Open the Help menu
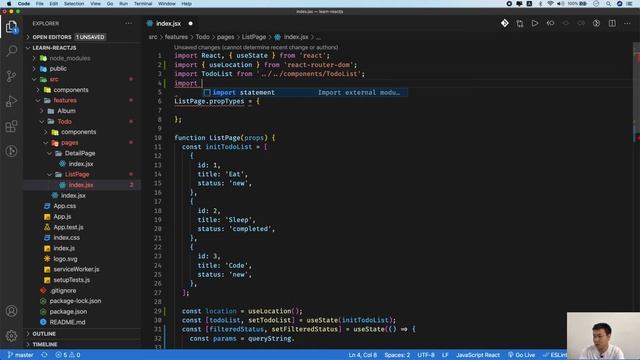 [187, 4]
